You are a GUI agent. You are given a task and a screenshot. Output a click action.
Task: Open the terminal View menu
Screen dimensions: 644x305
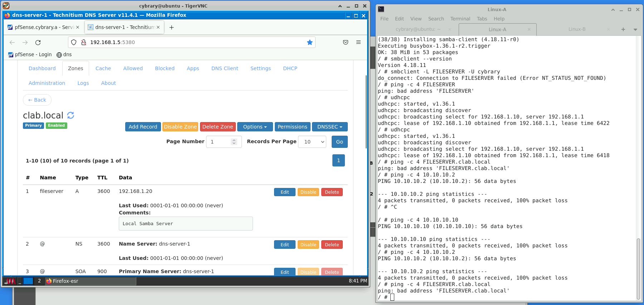pos(416,19)
